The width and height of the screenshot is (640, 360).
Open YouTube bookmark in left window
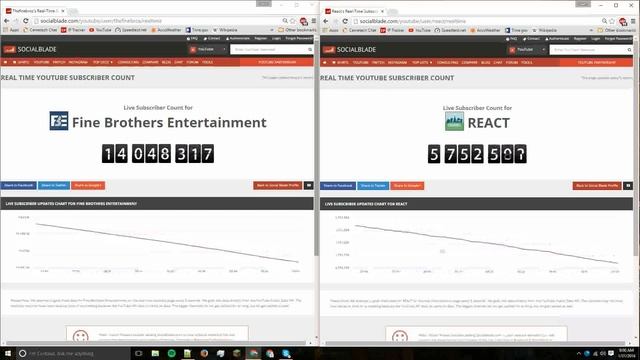click(100, 30)
